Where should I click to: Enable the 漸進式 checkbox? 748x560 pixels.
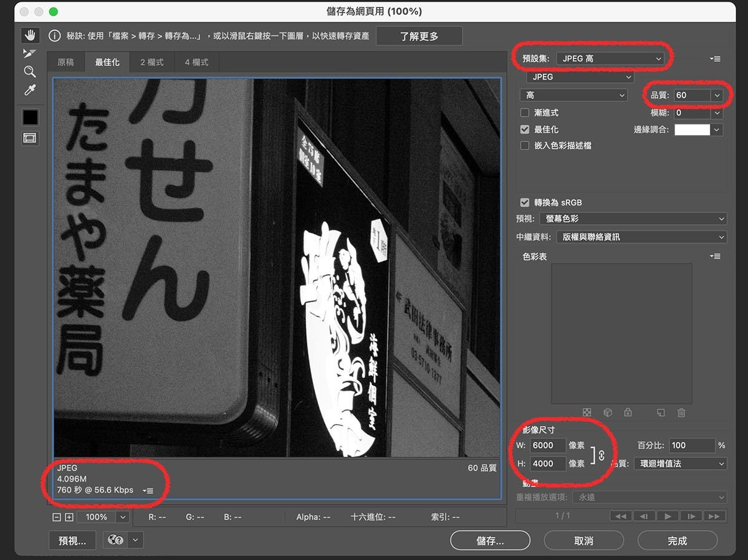coord(525,113)
